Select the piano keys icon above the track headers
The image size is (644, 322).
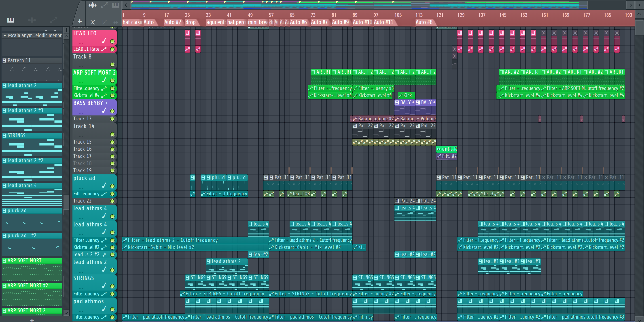(x=116, y=5)
